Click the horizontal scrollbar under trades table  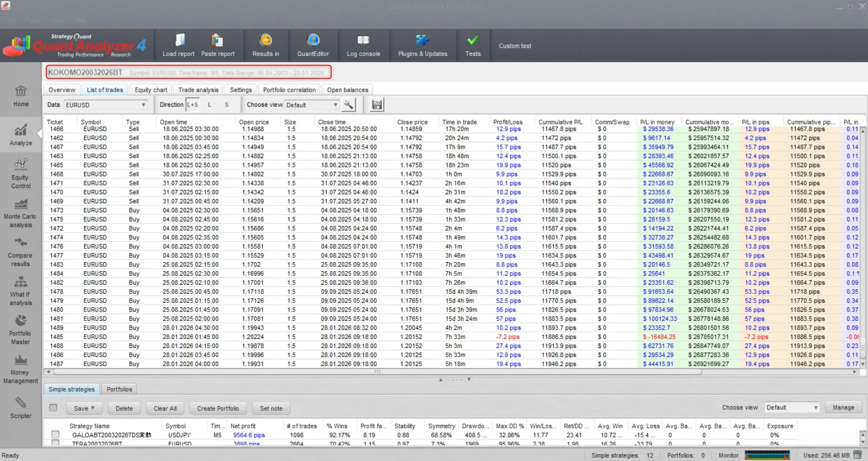377,372
